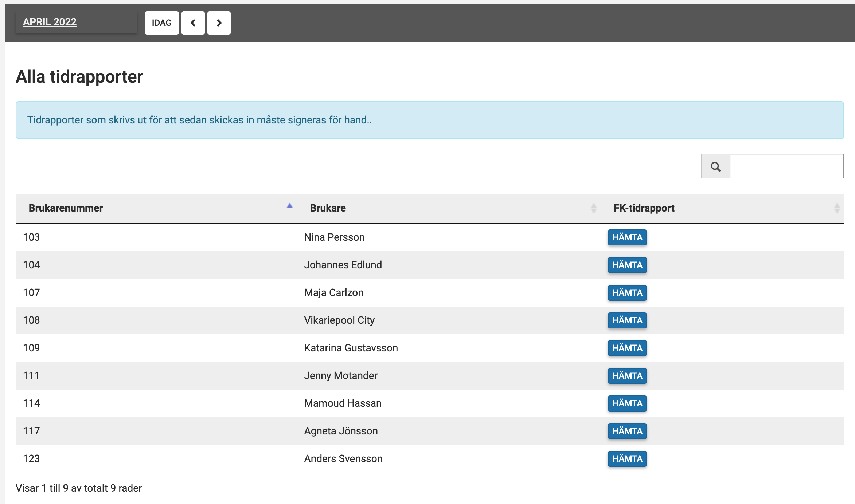Click HÄMTA for Agneta Jönsson
Screen dimensions: 855x504
(x=627, y=431)
